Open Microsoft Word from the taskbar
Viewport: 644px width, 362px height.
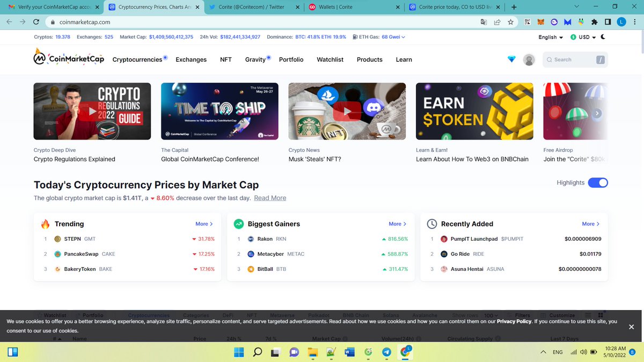tap(349, 352)
